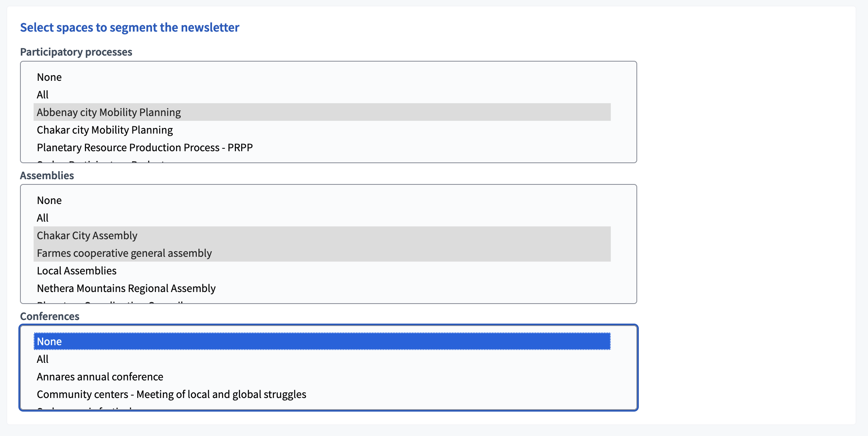Select "All" in the Conferences list
The height and width of the screenshot is (436, 868).
tap(42, 359)
